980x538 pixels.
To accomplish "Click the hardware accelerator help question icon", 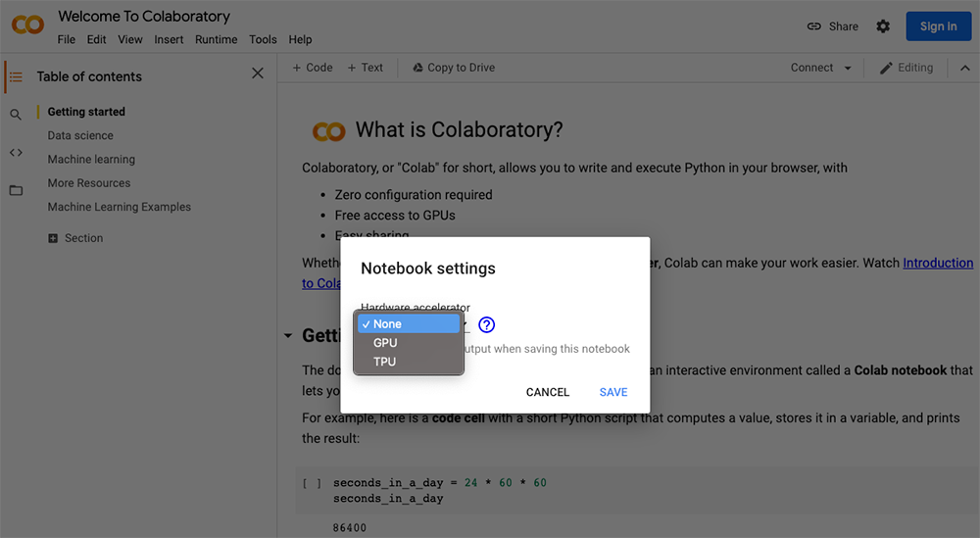I will click(486, 324).
